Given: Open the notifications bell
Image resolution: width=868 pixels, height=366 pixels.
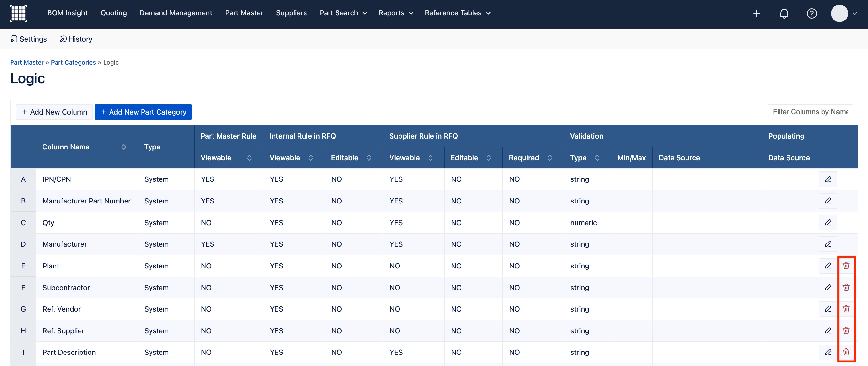Looking at the screenshot, I should (x=784, y=13).
